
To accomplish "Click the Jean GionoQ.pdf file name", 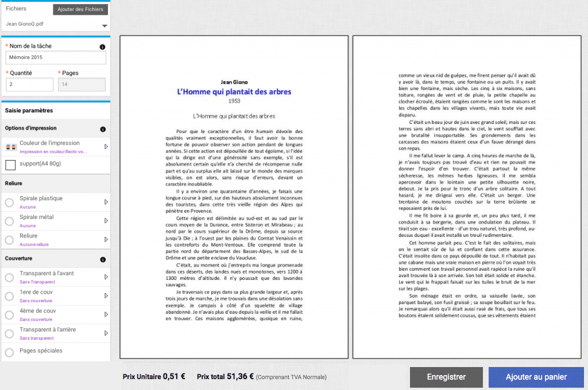I will [x=25, y=24].
